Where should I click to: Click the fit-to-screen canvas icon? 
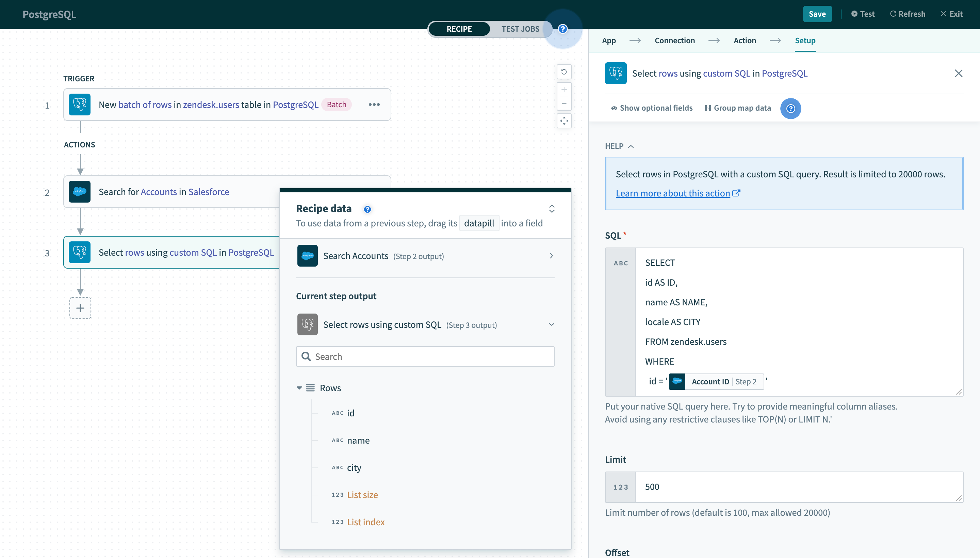564,121
